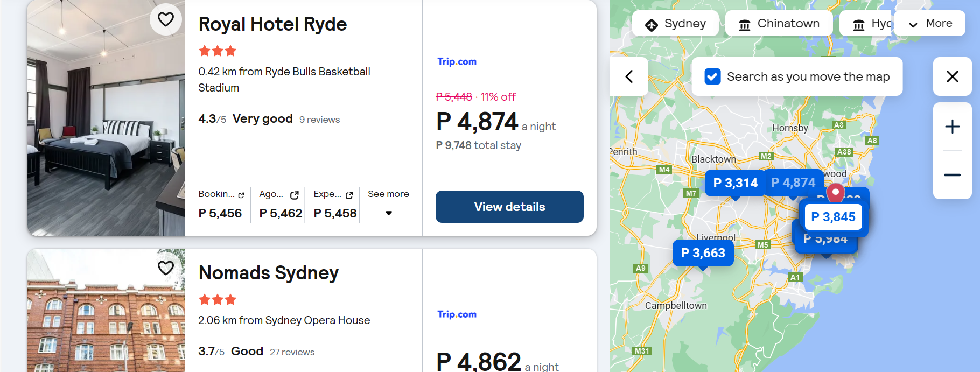Close the map view
The height and width of the screenshot is (372, 980).
[x=952, y=76]
